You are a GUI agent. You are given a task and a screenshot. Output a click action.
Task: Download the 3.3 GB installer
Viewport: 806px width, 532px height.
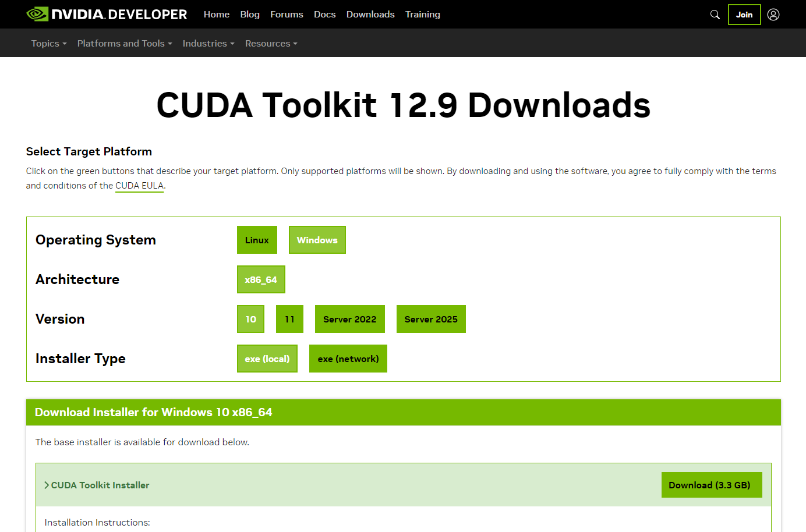(711, 484)
